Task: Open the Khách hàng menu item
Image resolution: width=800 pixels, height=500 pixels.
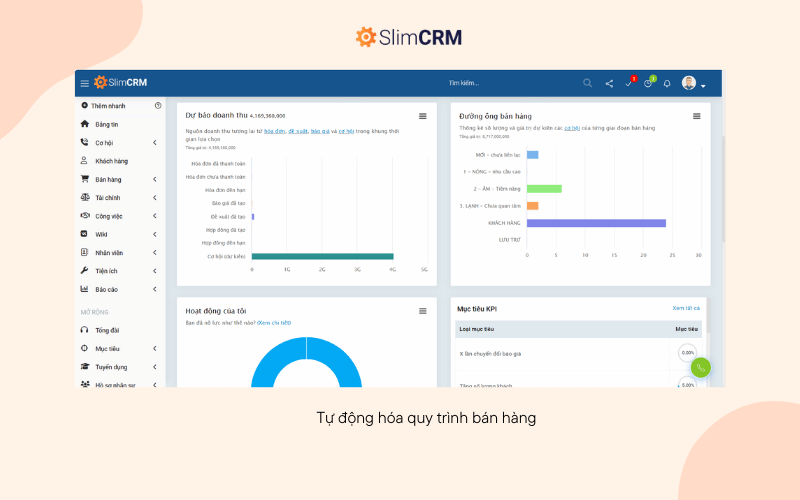Action: [111, 161]
